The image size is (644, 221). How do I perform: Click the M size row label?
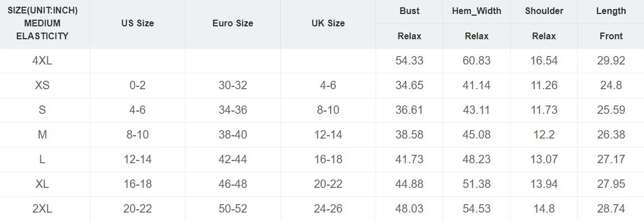point(42,135)
